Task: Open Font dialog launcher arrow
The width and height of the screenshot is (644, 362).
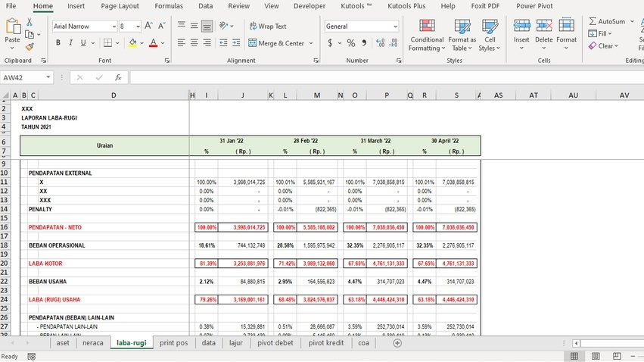Action: [x=167, y=61]
